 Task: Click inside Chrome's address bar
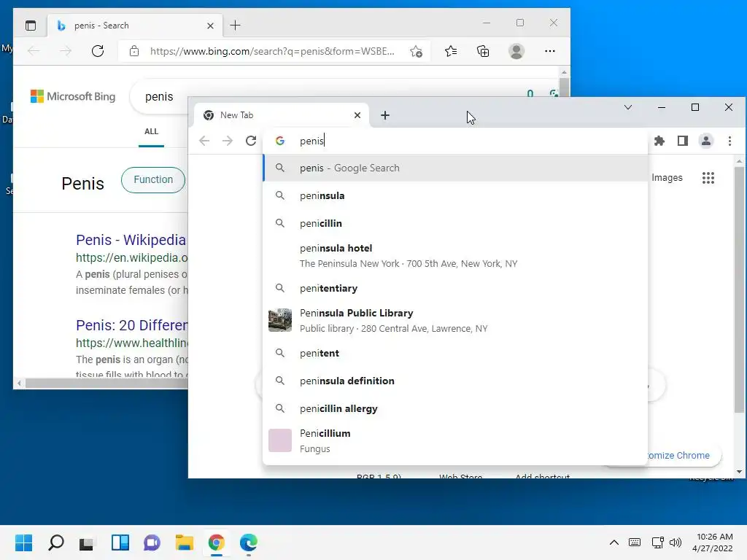click(x=455, y=141)
